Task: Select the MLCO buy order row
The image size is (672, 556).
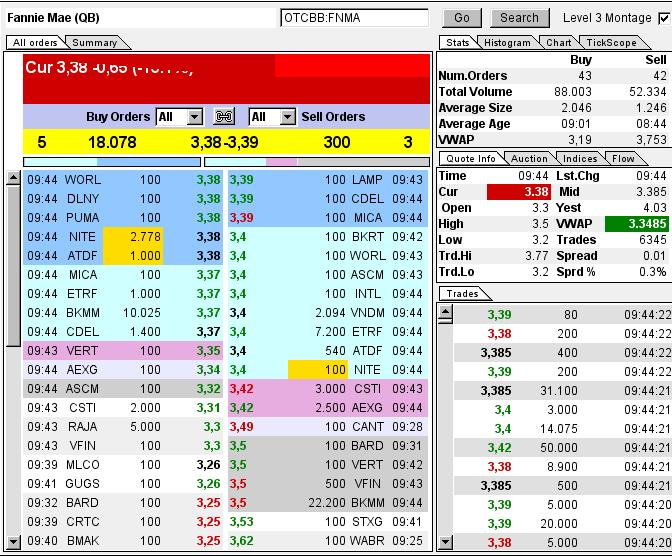Action: coord(123,465)
